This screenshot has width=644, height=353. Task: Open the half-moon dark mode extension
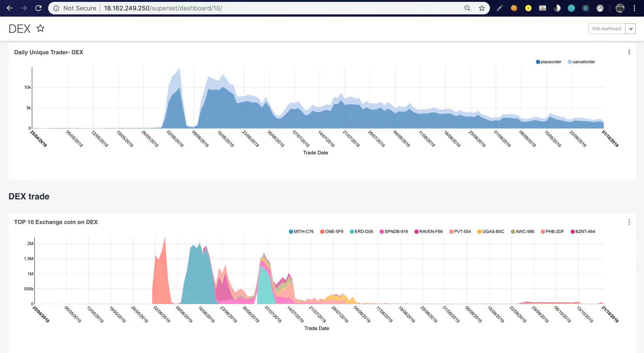(x=557, y=8)
